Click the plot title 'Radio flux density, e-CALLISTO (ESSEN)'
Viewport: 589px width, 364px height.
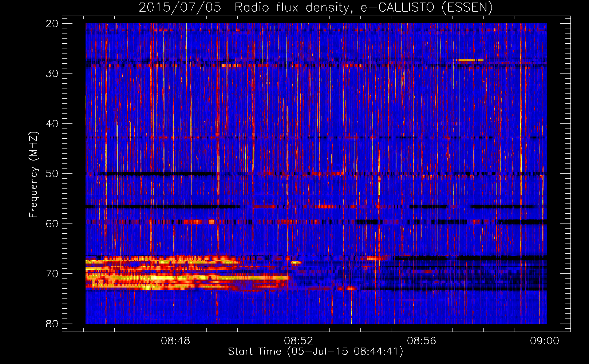coord(363,8)
